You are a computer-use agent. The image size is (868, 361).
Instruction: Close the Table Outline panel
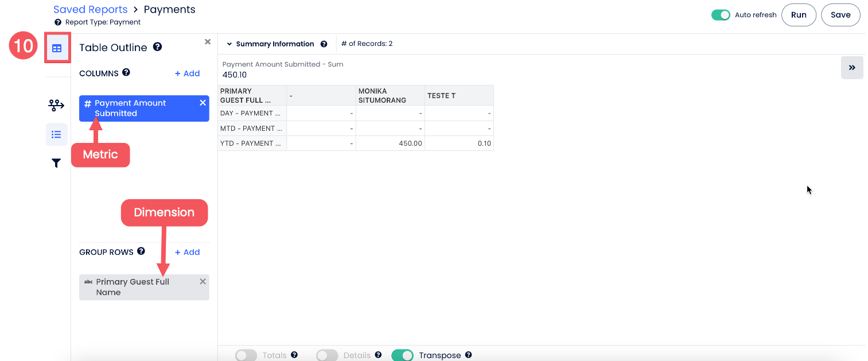click(x=208, y=42)
